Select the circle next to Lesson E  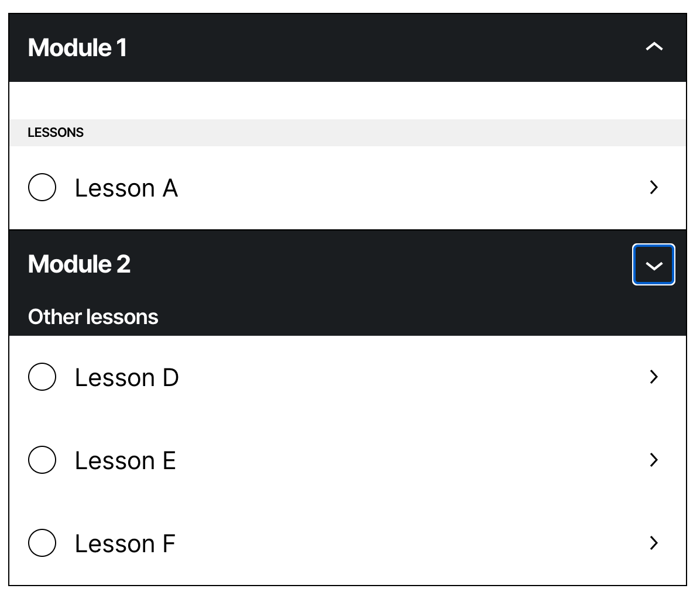pyautogui.click(x=42, y=460)
